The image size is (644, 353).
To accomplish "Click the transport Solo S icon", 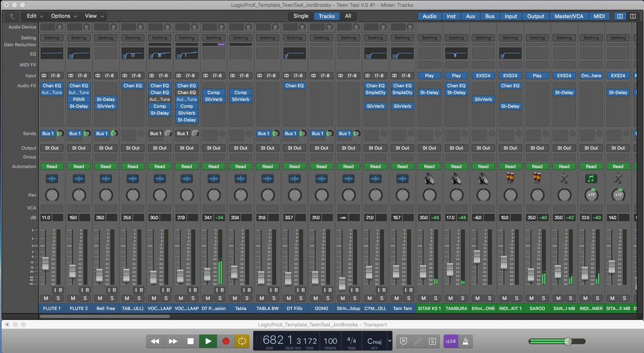I will 432,341.
